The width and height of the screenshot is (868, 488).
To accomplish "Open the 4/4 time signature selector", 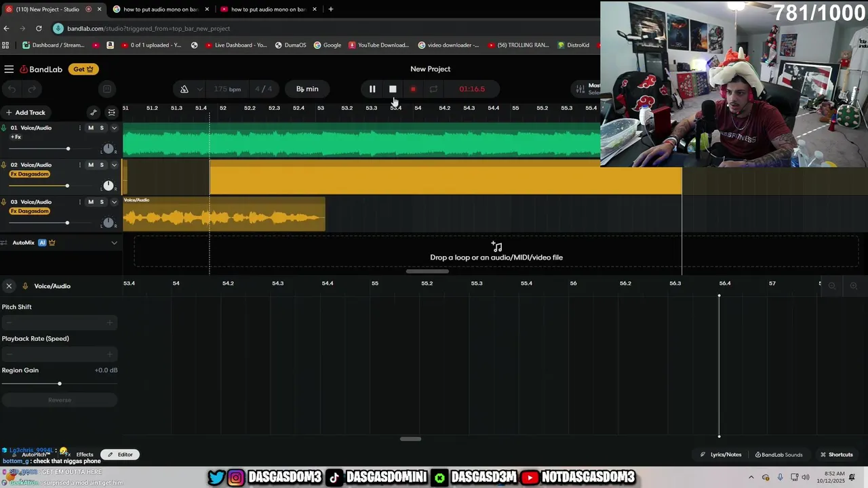I will pyautogui.click(x=263, y=89).
